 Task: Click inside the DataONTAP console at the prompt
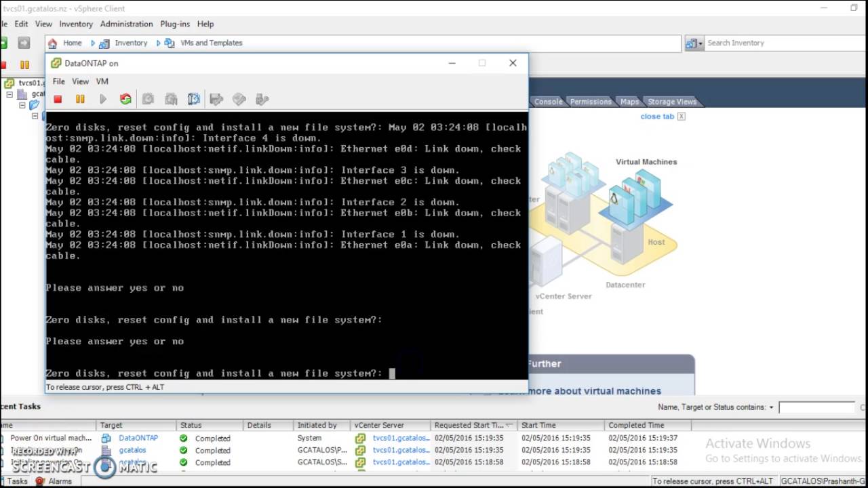[391, 373]
